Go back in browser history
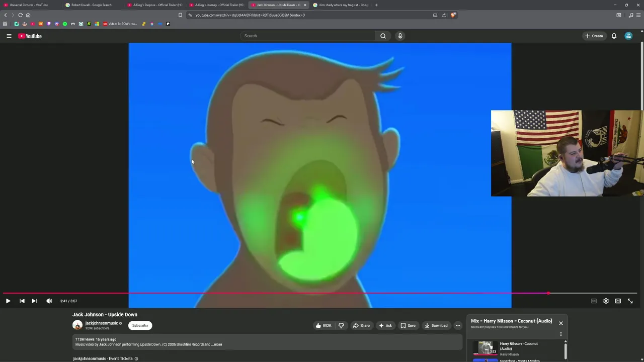Image resolution: width=644 pixels, height=362 pixels. pyautogui.click(x=6, y=15)
